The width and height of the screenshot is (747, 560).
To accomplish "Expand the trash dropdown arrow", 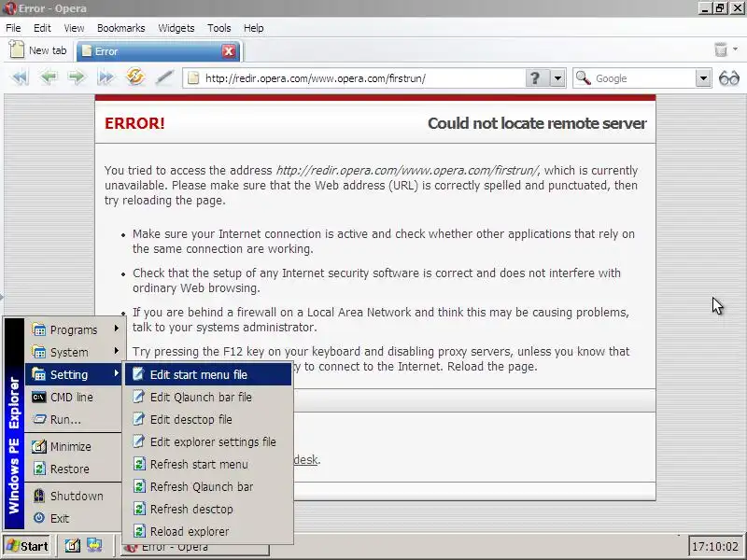I will (735, 49).
